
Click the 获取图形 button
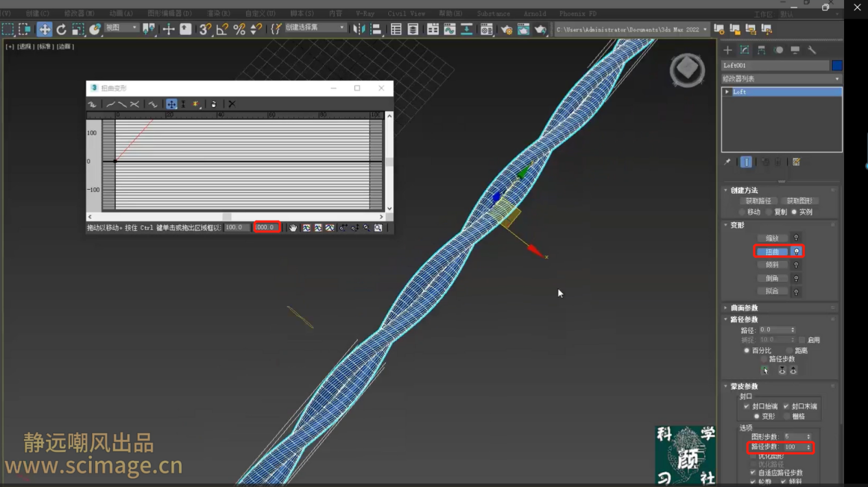(x=799, y=201)
